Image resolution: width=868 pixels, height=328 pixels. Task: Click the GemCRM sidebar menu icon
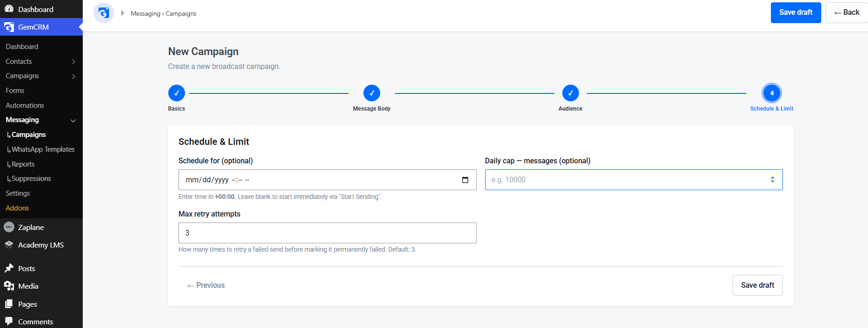9,27
